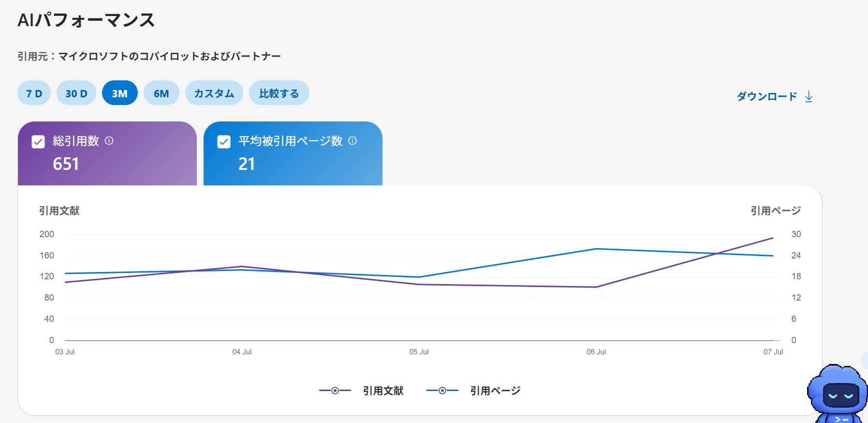Viewport: 868px width, 423px height.
Task: Click the 引用元 source description text
Action: (x=149, y=56)
